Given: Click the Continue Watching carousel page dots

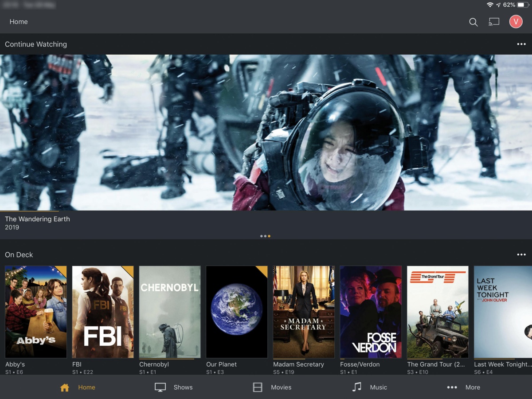Looking at the screenshot, I should [265, 236].
